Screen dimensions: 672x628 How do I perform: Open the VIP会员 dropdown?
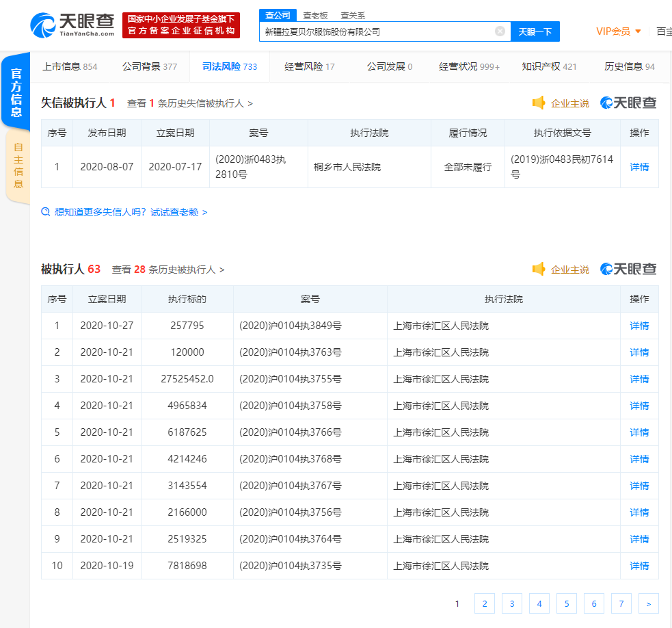[619, 31]
